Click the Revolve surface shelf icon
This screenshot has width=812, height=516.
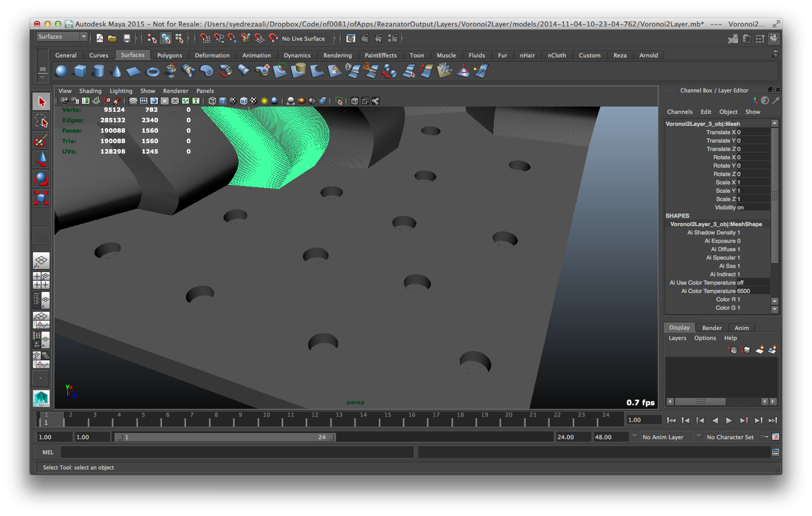point(171,71)
